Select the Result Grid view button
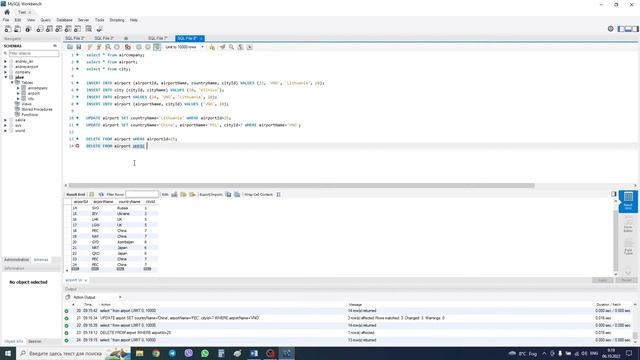 coord(628,201)
